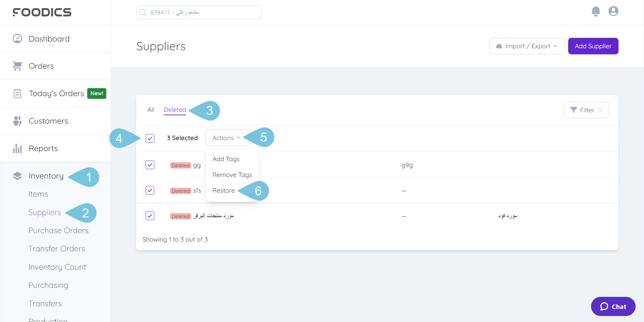Uncheck the checkbox for supplier gg
Image resolution: width=644 pixels, height=322 pixels.
150,165
